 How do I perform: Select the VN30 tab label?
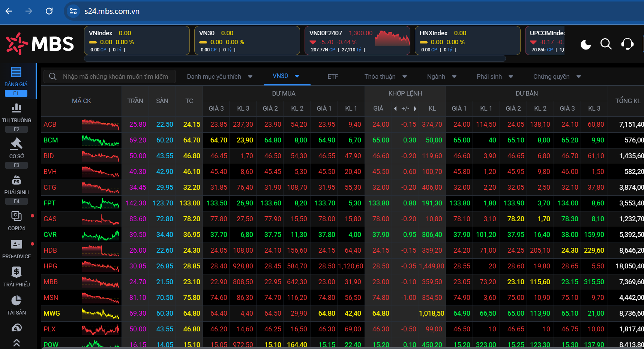pyautogui.click(x=280, y=76)
